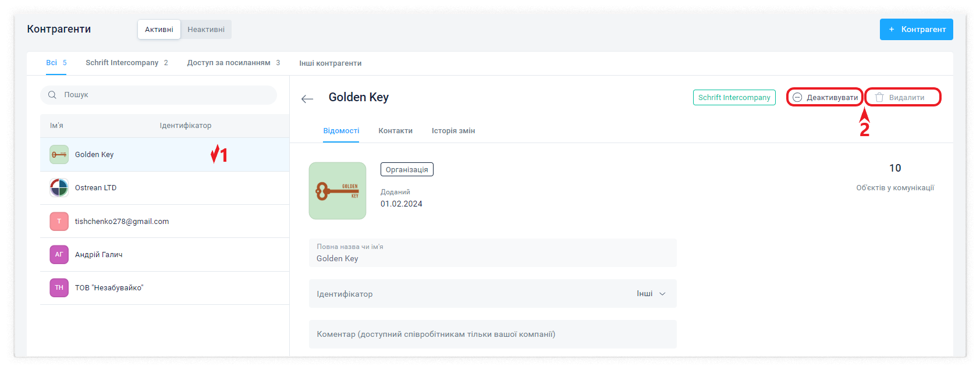The width and height of the screenshot is (980, 370).
Task: Switch to the Активні toggle
Action: pos(159,30)
